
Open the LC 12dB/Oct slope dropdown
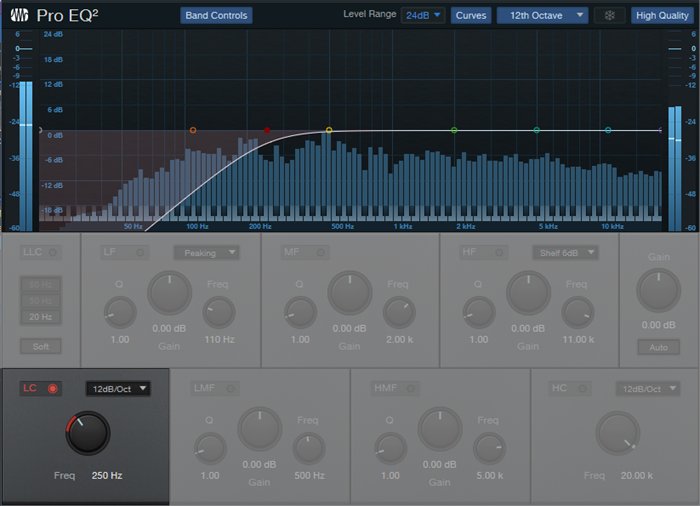pyautogui.click(x=118, y=389)
